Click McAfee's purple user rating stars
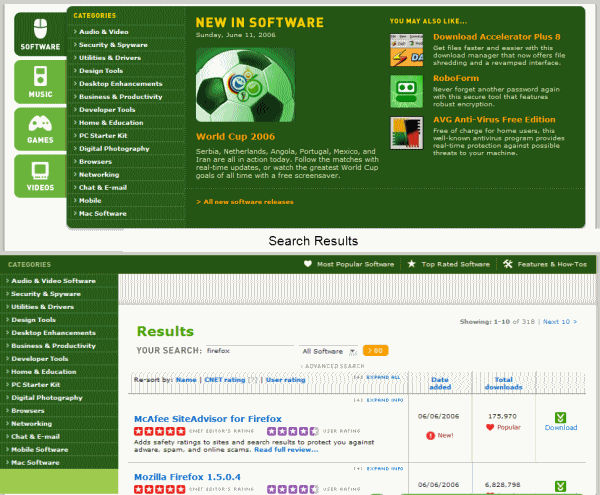The width and height of the screenshot is (600, 495). (x=293, y=431)
